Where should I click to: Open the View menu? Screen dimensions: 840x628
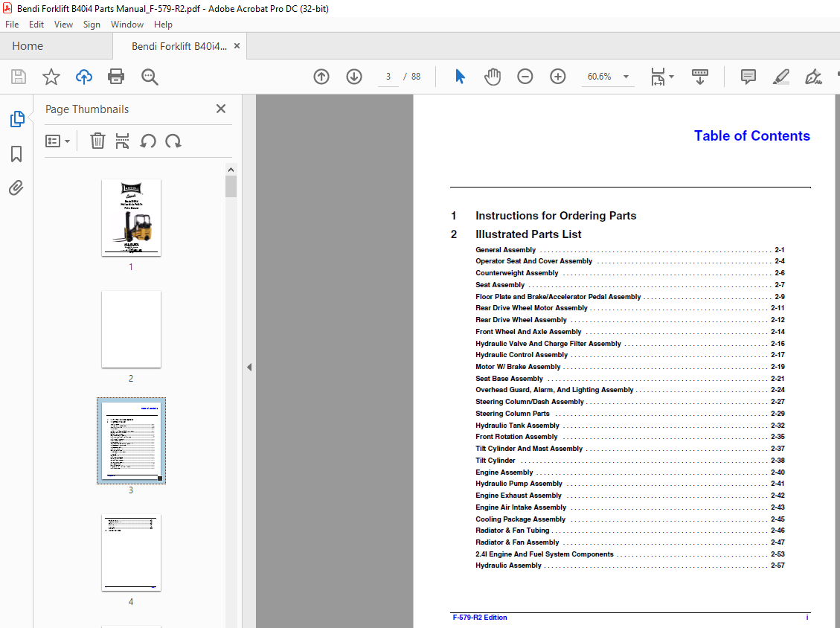click(63, 25)
